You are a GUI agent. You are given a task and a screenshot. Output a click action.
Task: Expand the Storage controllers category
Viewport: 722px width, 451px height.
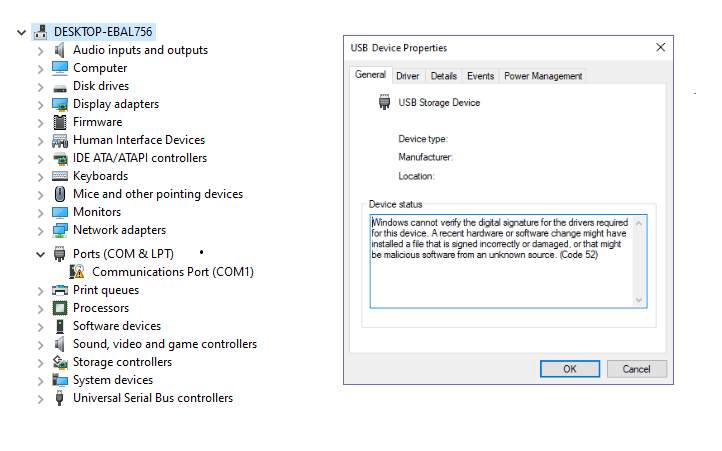(41, 363)
